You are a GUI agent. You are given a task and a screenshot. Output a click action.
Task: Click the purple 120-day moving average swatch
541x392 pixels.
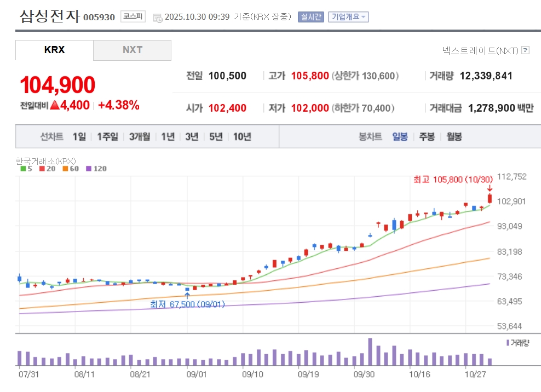(x=89, y=169)
